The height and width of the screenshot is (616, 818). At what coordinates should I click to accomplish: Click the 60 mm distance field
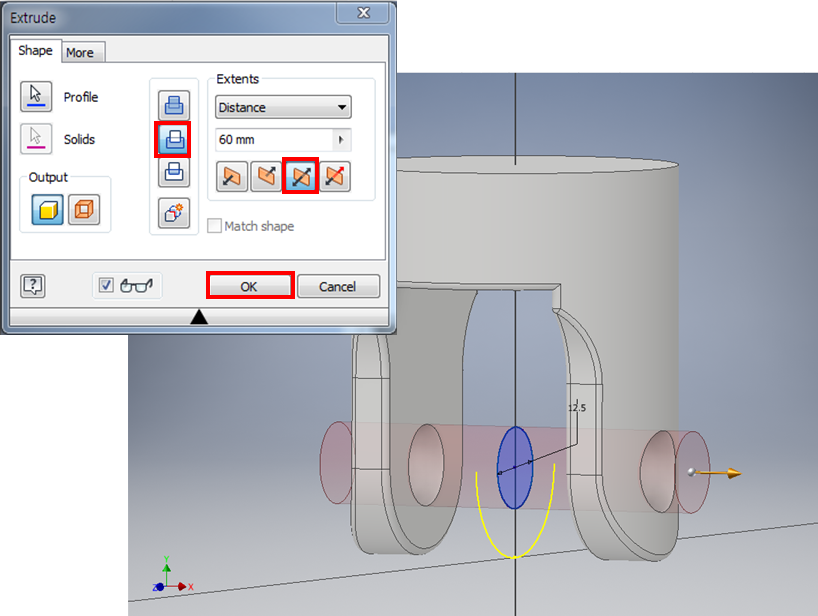click(274, 140)
